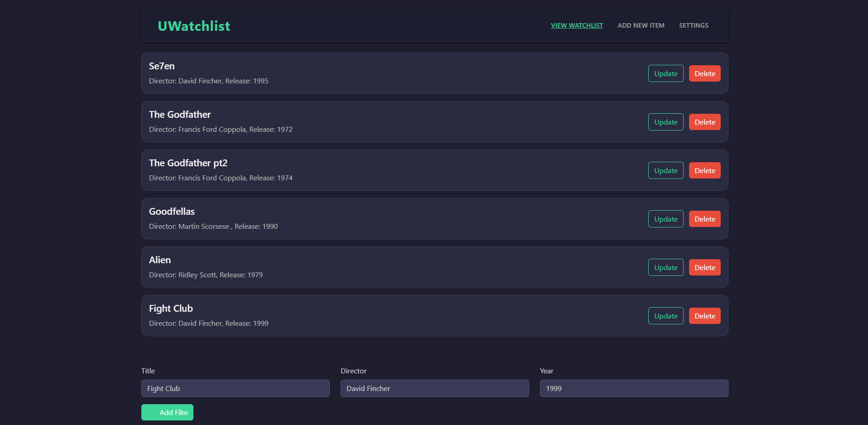Delete The Godfather entry
The width and height of the screenshot is (868, 425).
point(704,122)
